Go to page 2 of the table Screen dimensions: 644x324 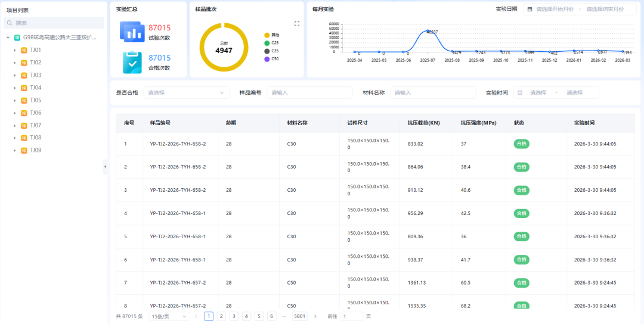pos(221,316)
